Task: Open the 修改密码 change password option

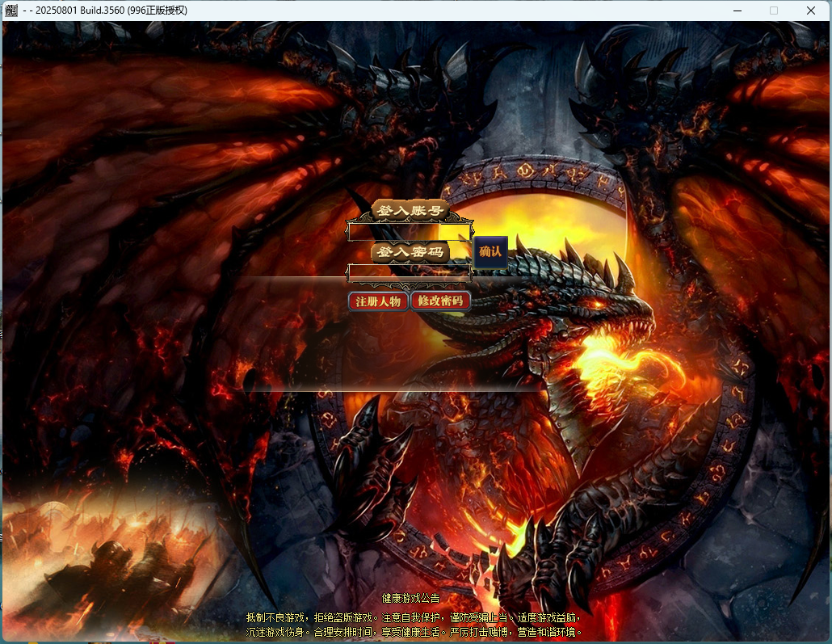Action: pyautogui.click(x=440, y=301)
